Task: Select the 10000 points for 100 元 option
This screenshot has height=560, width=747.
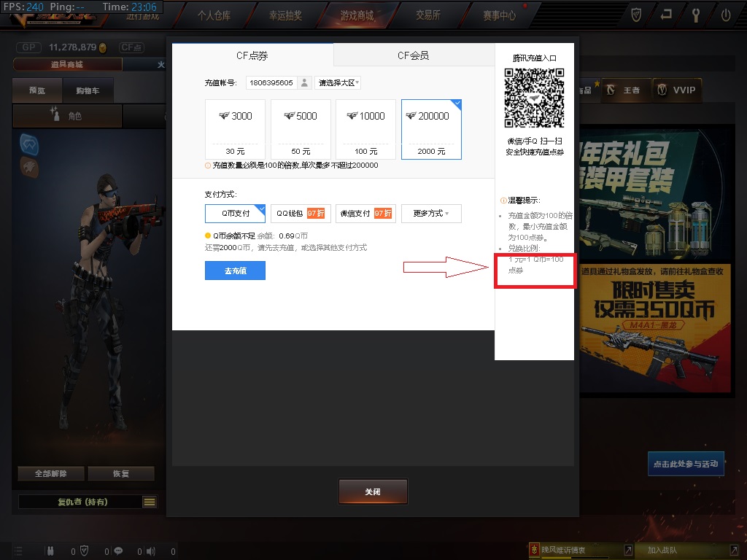Action: (x=366, y=129)
